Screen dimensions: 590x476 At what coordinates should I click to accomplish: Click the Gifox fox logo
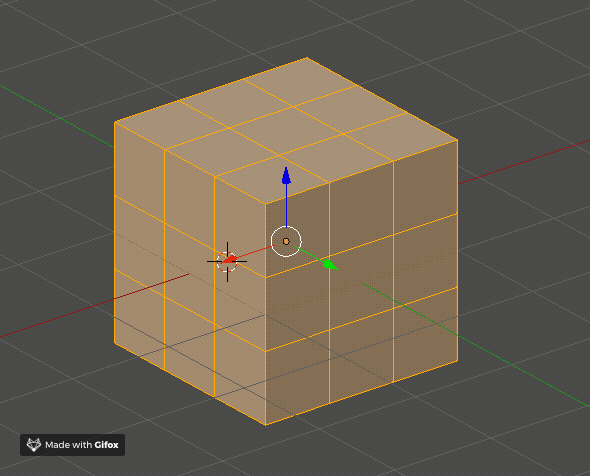pyautogui.click(x=34, y=445)
